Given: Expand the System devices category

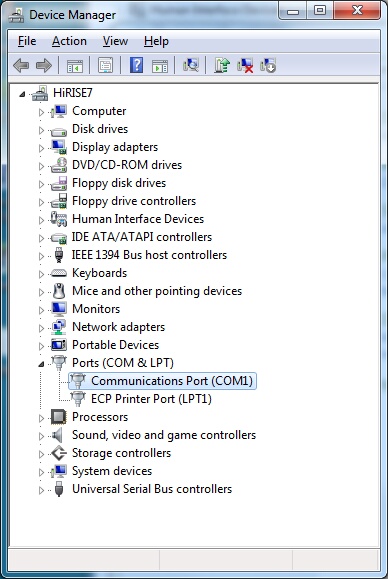Looking at the screenshot, I should point(41,472).
